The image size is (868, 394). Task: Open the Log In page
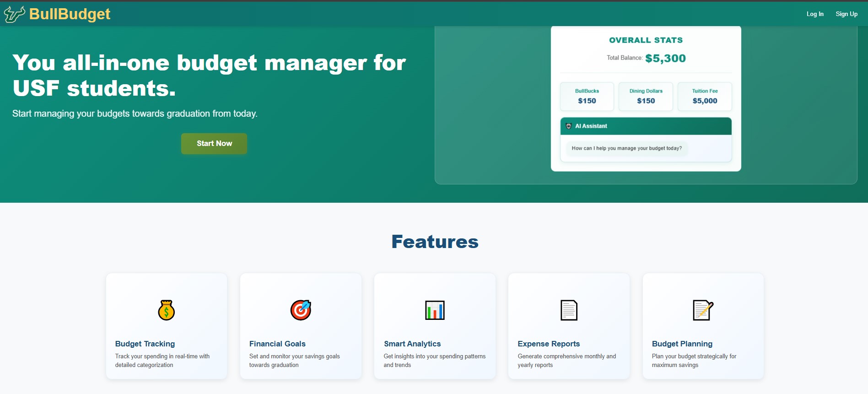(x=815, y=14)
